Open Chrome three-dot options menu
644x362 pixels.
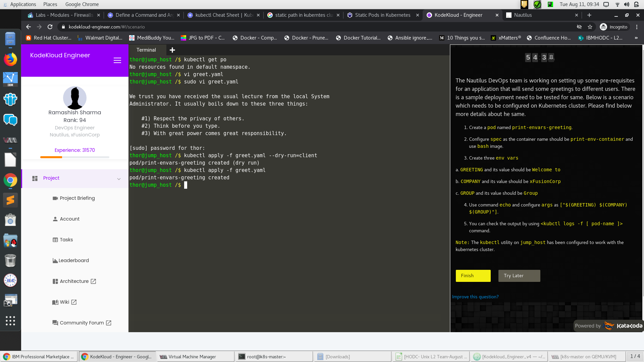pyautogui.click(x=637, y=27)
